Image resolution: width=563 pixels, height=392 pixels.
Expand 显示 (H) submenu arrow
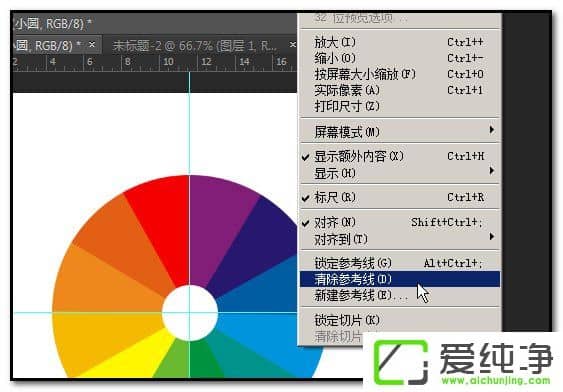coord(492,171)
